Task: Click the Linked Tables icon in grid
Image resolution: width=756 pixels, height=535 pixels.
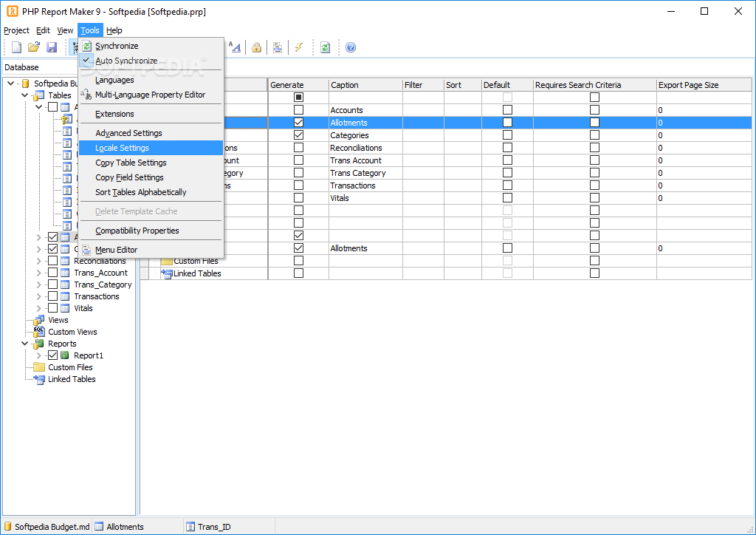Action: tap(167, 273)
